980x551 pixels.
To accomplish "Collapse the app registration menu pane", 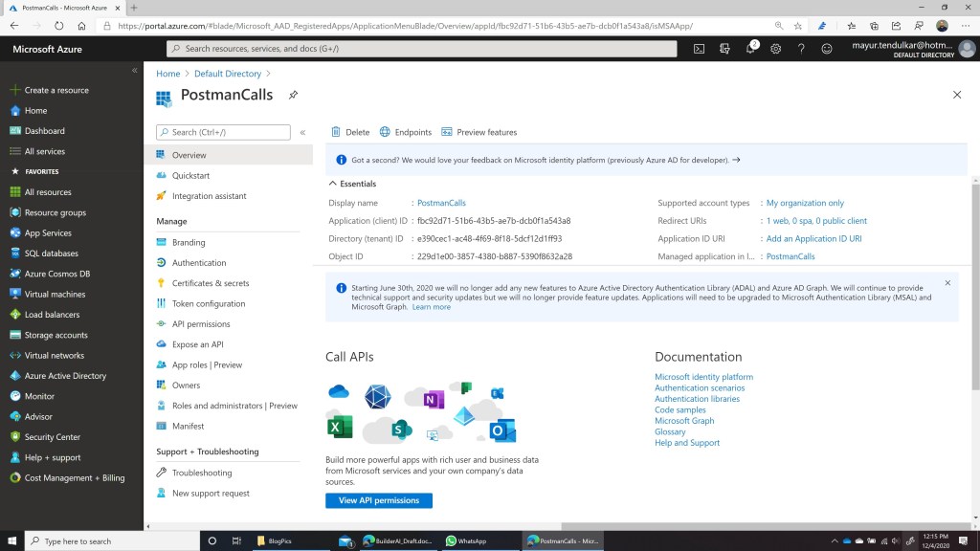I will (302, 133).
